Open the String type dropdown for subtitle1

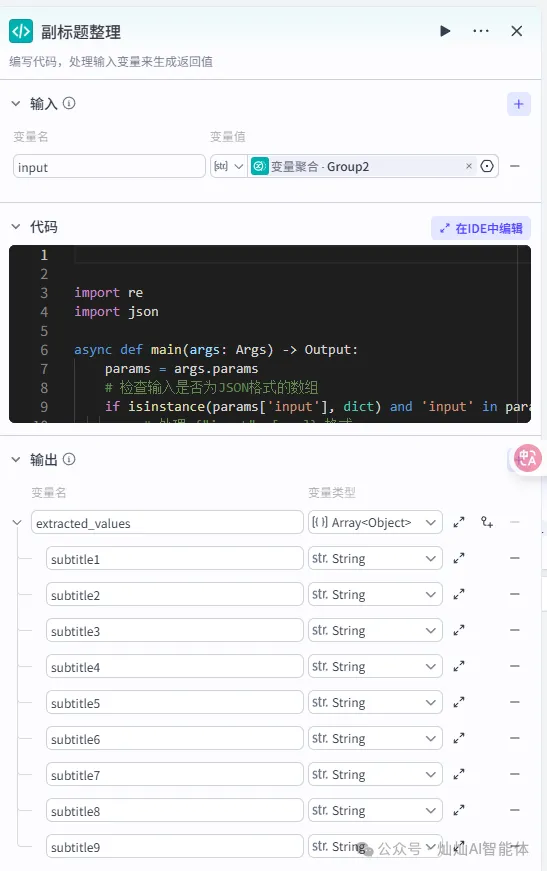[x=375, y=559]
